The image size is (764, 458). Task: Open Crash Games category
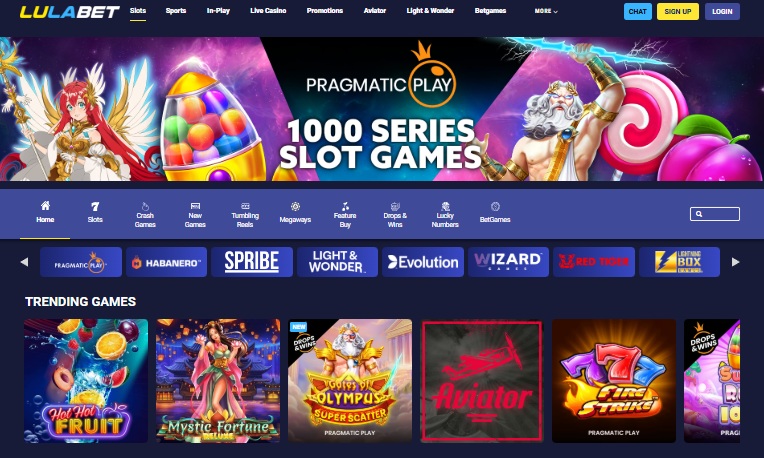145,214
